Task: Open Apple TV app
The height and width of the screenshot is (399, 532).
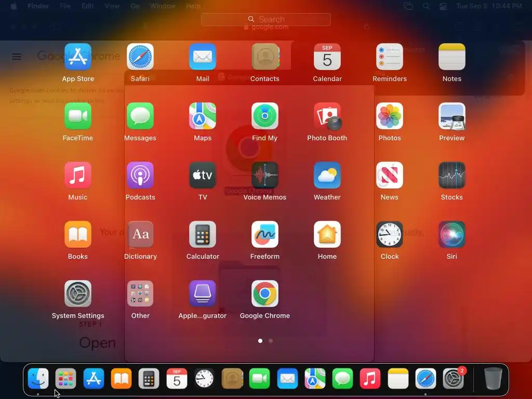Action: [203, 175]
